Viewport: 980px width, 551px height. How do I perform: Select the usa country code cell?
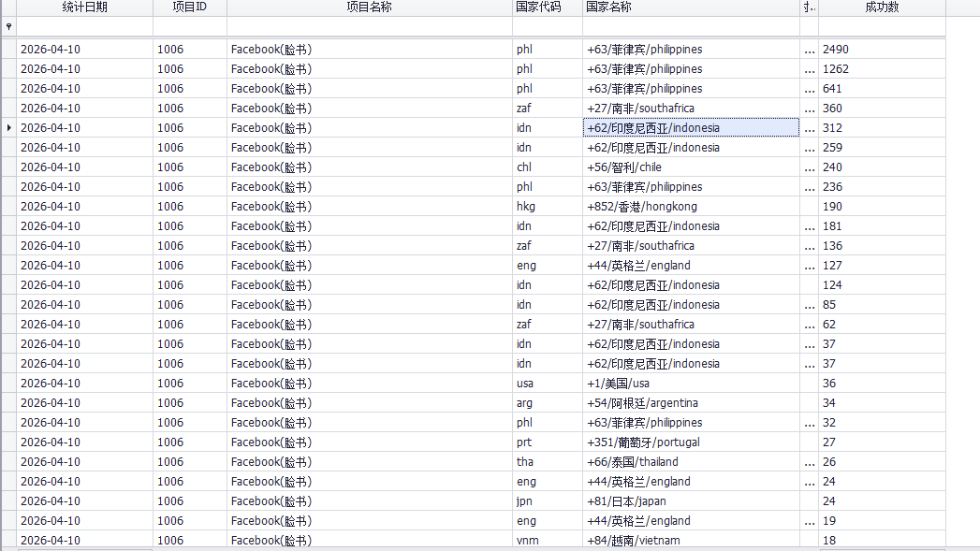pos(548,383)
